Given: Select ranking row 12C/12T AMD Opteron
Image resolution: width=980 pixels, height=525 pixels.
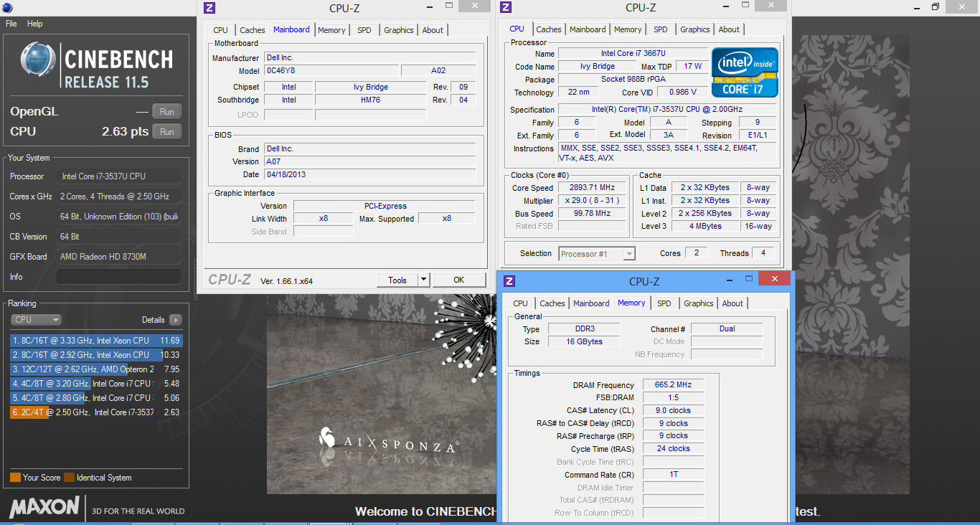Looking at the screenshot, I should 96,369.
